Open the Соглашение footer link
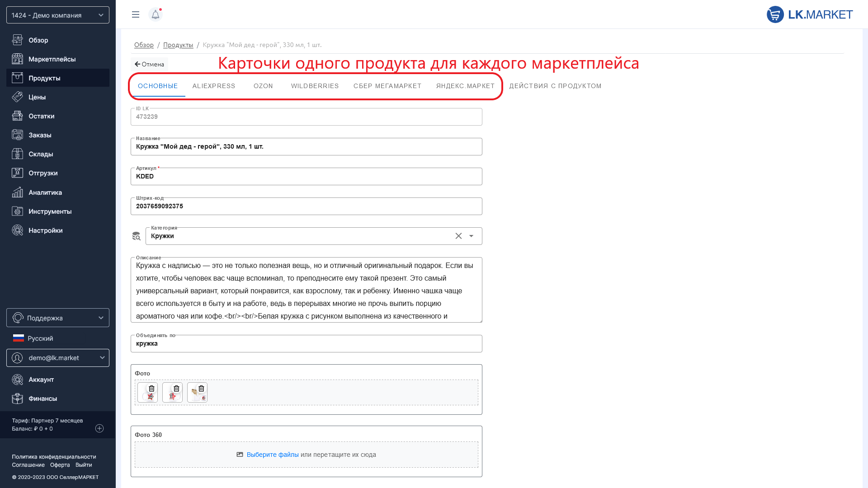 tap(28, 465)
